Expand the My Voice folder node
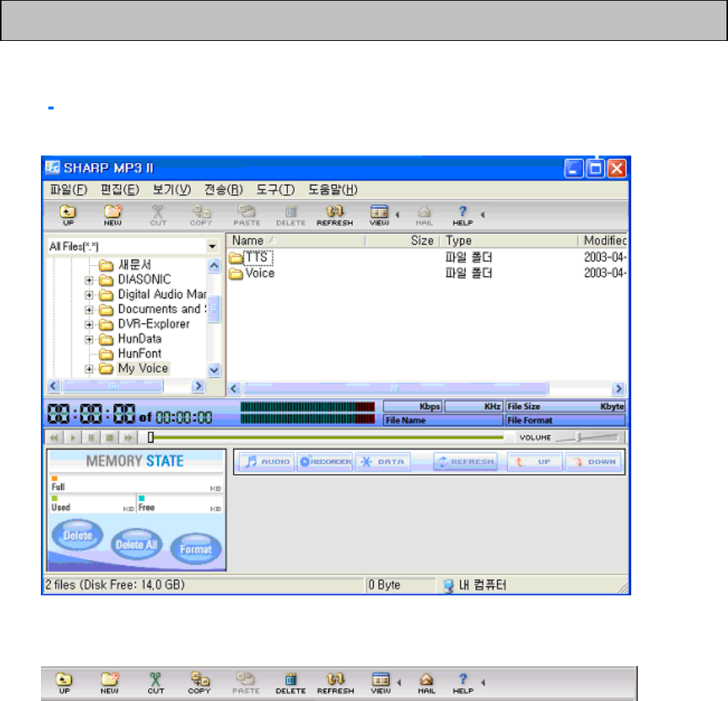728x701 pixels. 89,369
